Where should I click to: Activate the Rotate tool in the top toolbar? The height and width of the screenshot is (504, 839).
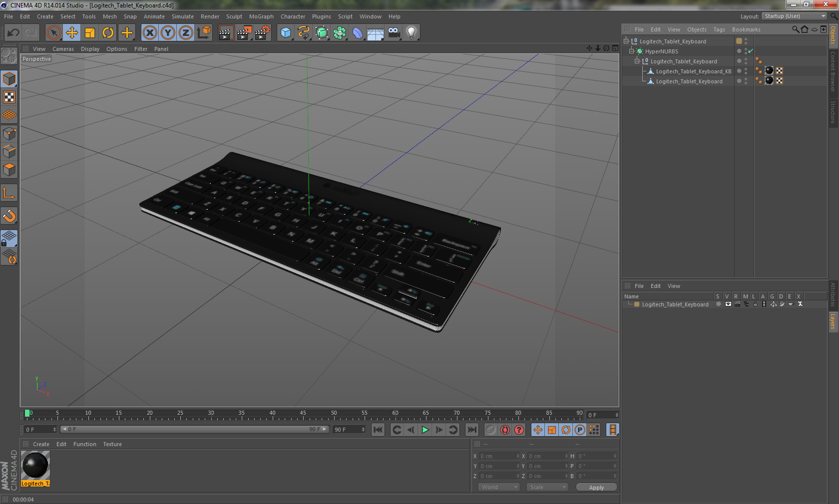click(x=108, y=33)
